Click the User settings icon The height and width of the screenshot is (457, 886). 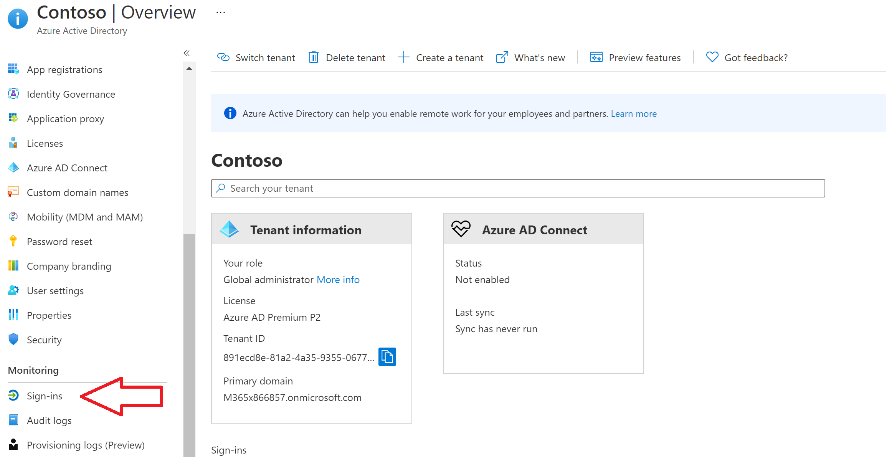coord(13,290)
